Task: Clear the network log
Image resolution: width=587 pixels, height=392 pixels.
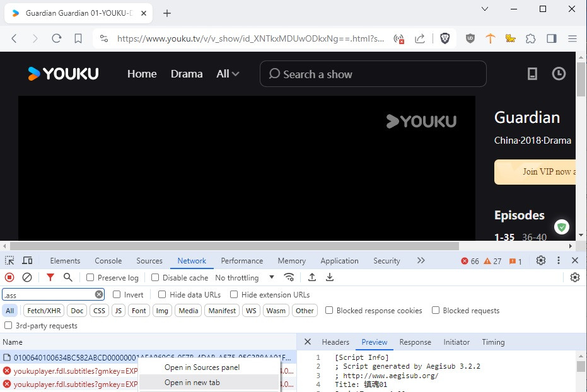Action: click(27, 277)
